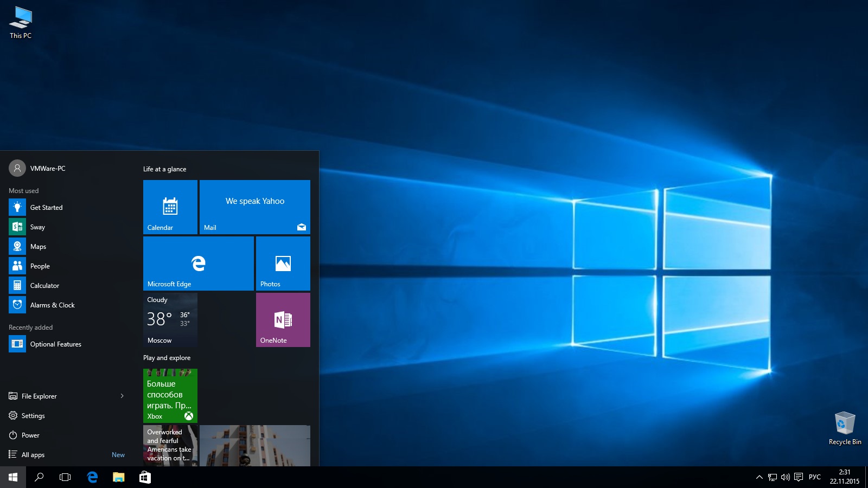Open the Xbox tile
The height and width of the screenshot is (488, 868).
point(170,396)
